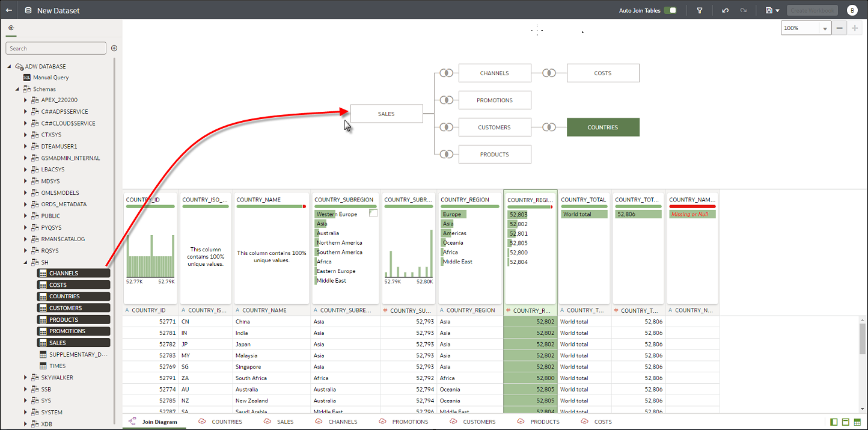Click the save dataset icon
Viewport: 868px width, 430px height.
[x=769, y=10]
